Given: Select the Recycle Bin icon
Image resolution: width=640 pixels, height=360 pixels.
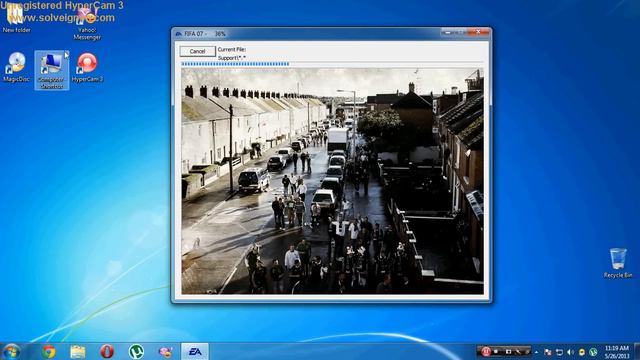Looking at the screenshot, I should pyautogui.click(x=618, y=263).
